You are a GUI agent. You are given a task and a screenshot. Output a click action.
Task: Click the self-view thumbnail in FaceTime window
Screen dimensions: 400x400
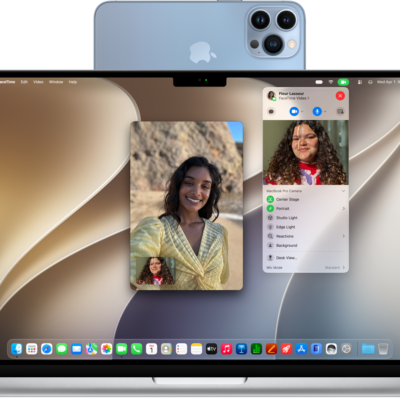[x=155, y=271]
